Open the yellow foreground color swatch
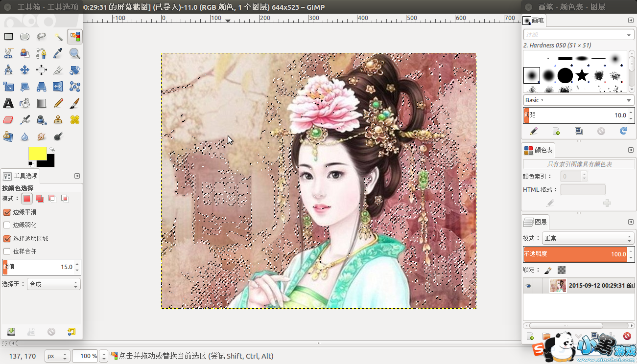Image resolution: width=637 pixels, height=364 pixels. point(37,153)
